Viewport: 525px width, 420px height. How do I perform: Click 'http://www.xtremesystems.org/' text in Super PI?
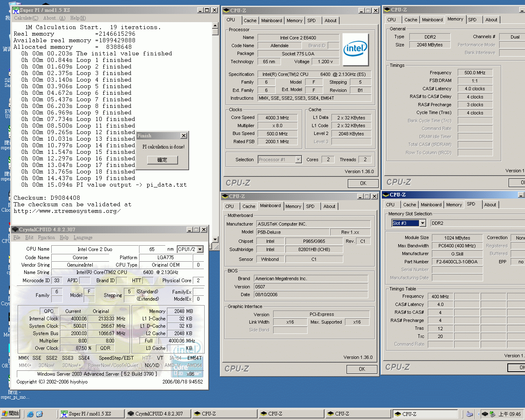pyautogui.click(x=67, y=211)
